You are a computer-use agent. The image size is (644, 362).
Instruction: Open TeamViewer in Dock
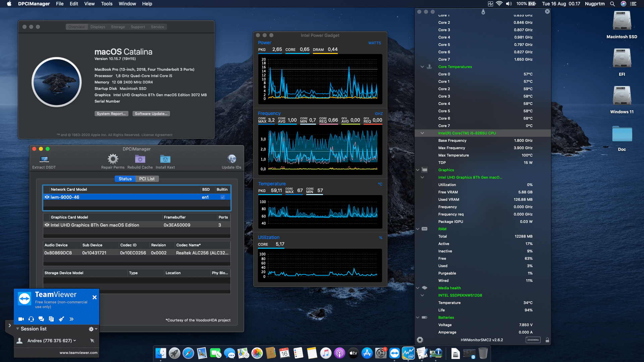(394, 353)
